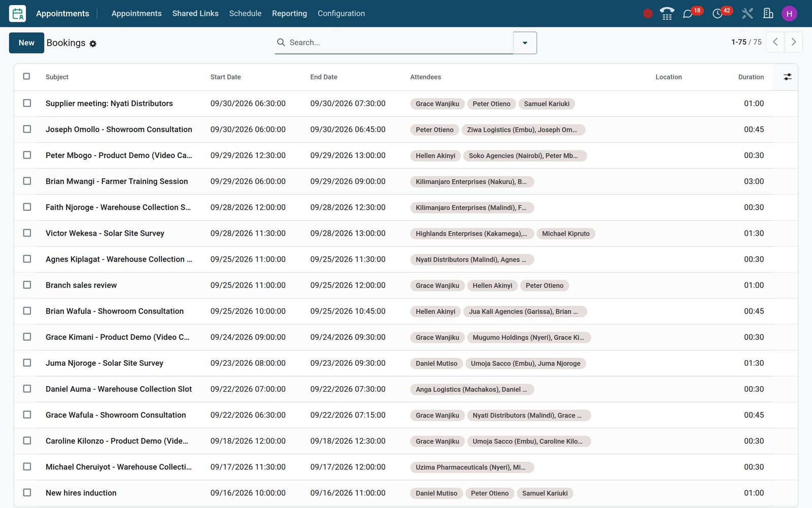Click end date 09/24/2026 09:30:00
This screenshot has width=812, height=508.
coord(348,337)
